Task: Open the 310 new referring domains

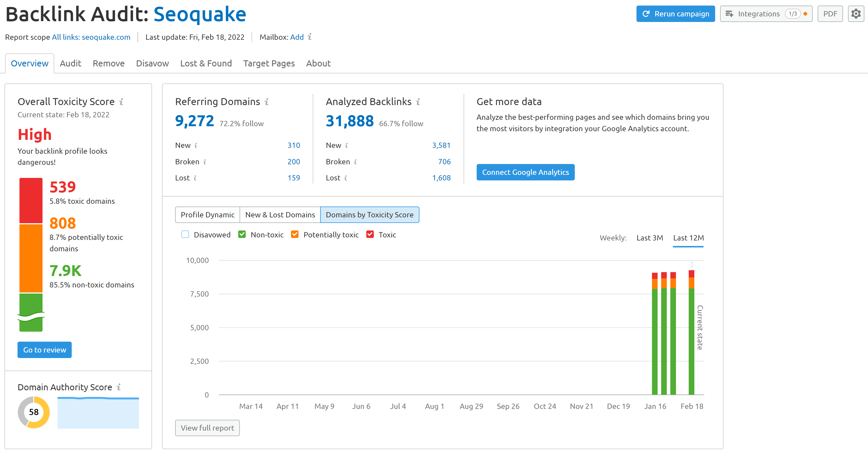Action: point(294,145)
